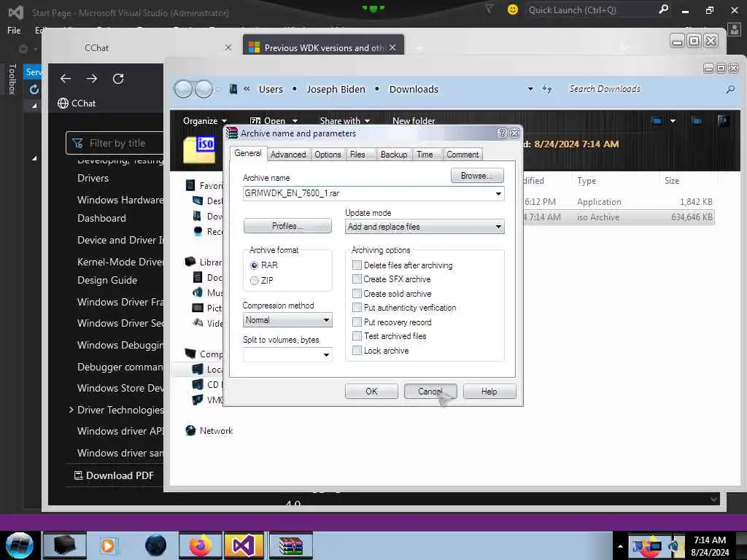This screenshot has height=560, width=747.
Task: Open the Archive name dropdown
Action: tap(498, 193)
